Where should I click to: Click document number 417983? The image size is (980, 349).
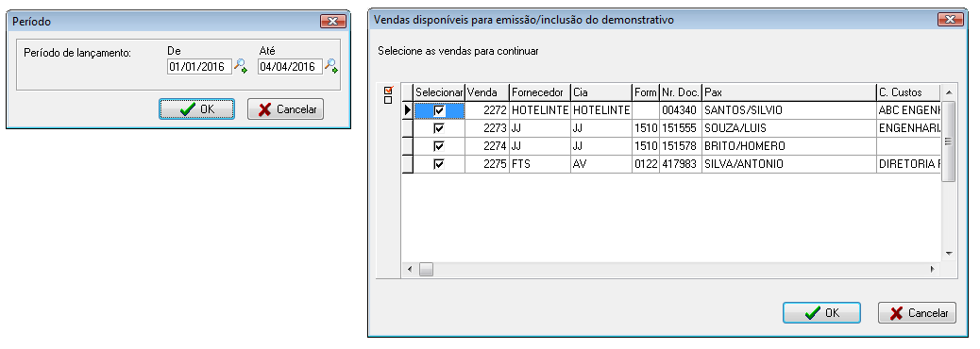pos(680,164)
